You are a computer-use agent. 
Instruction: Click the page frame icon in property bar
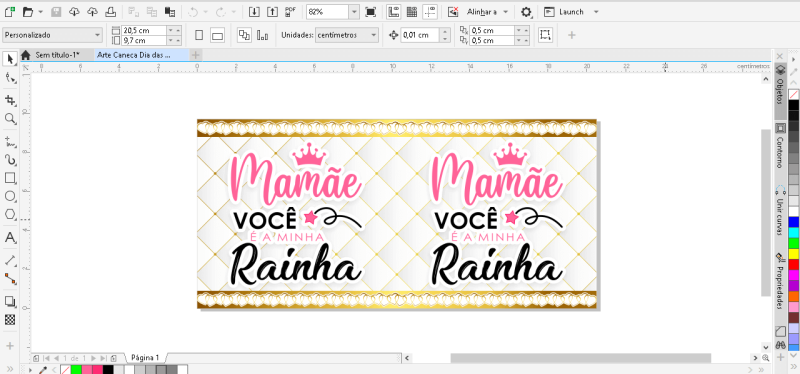tap(545, 35)
